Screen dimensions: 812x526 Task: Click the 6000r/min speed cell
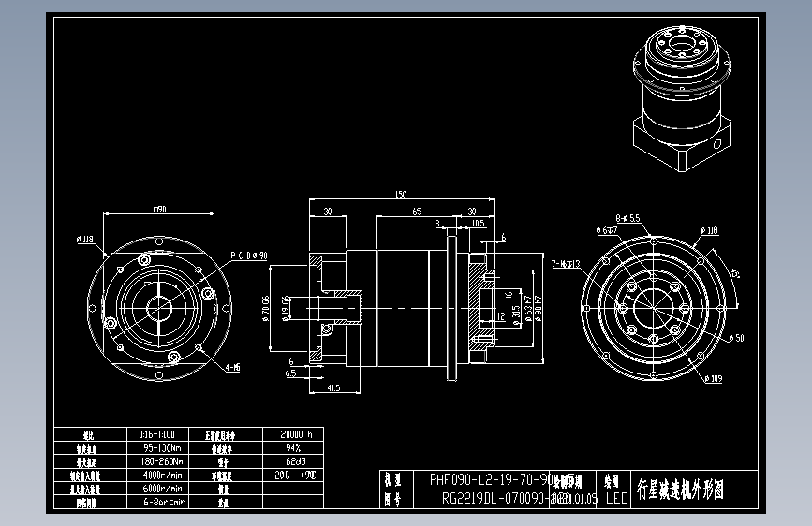157,489
